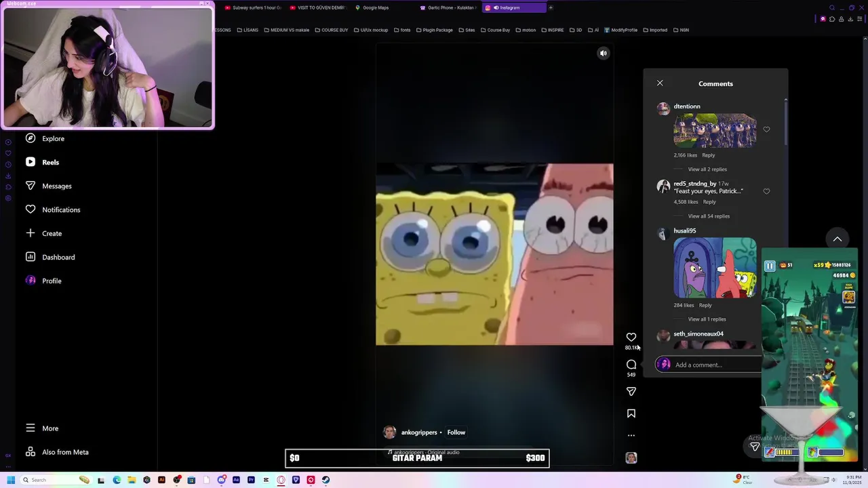Open Profile from the sidebar

tap(44, 281)
